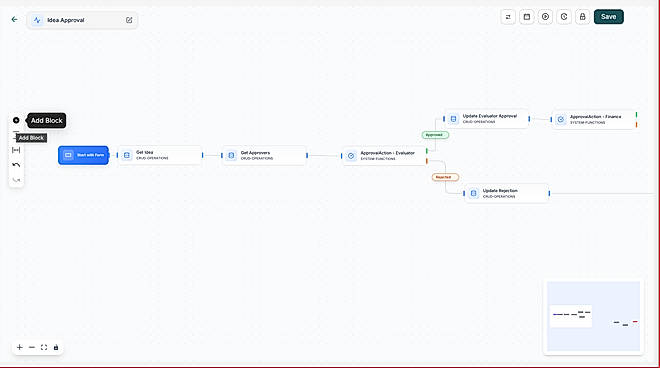
Task: Click the Get Idea database icon
Action: (127, 155)
